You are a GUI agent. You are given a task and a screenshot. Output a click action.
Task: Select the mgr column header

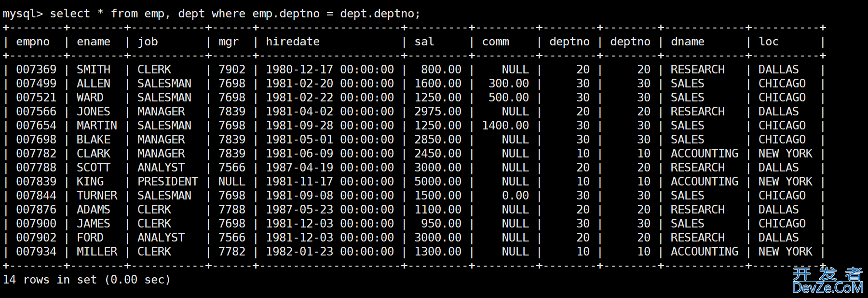click(x=229, y=42)
